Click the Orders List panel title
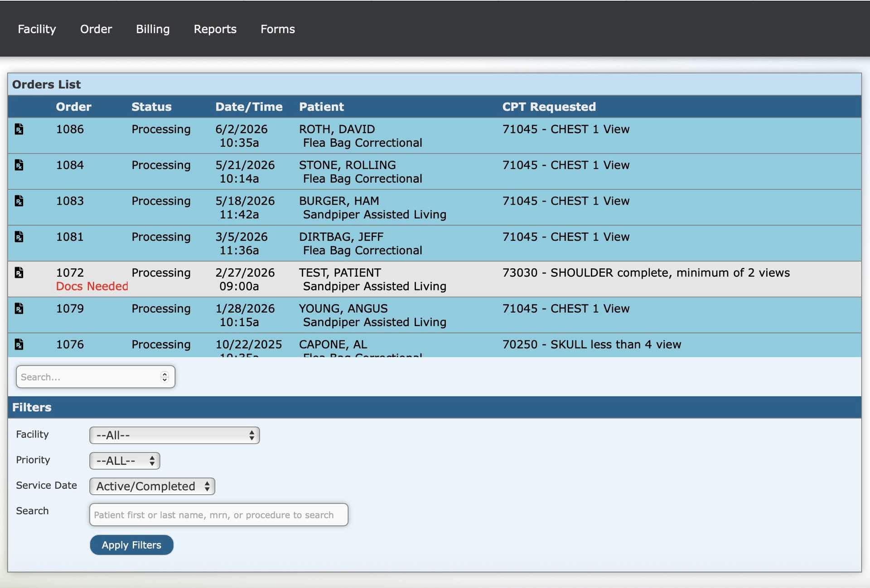The image size is (870, 588). click(46, 84)
